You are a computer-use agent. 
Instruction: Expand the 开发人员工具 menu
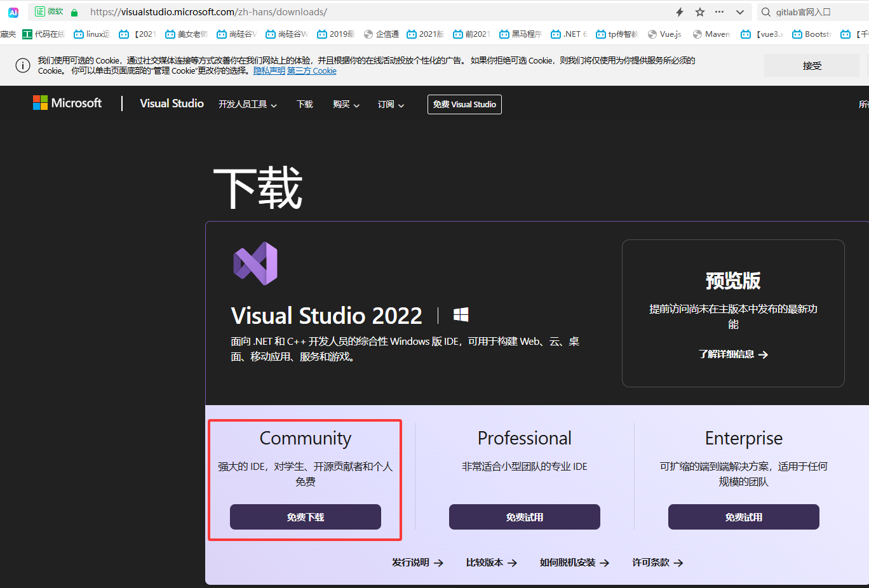(248, 104)
